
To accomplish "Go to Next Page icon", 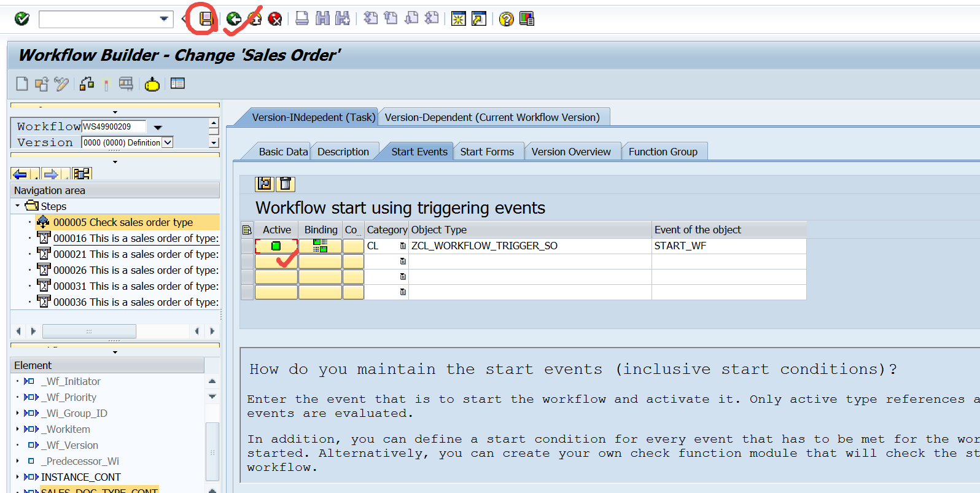I will tap(411, 18).
